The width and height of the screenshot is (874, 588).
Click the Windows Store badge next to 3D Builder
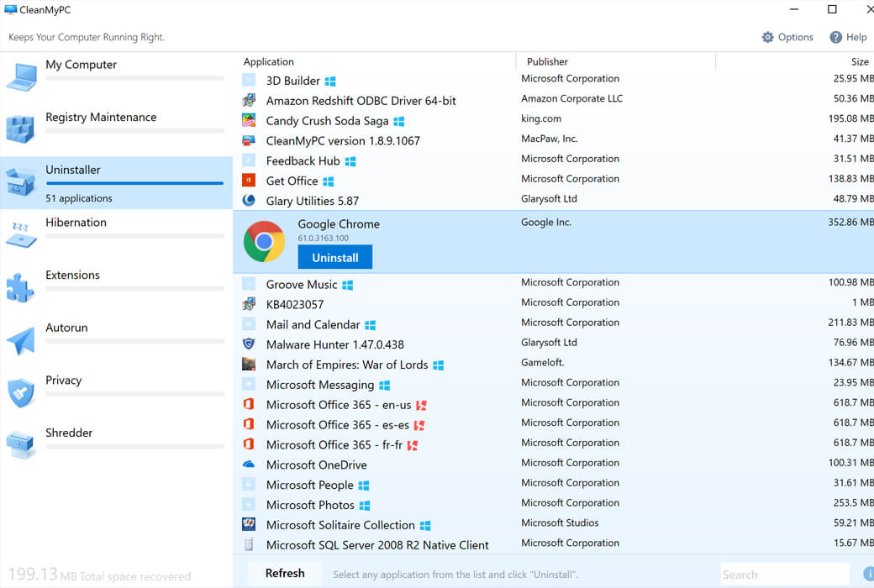(x=330, y=81)
